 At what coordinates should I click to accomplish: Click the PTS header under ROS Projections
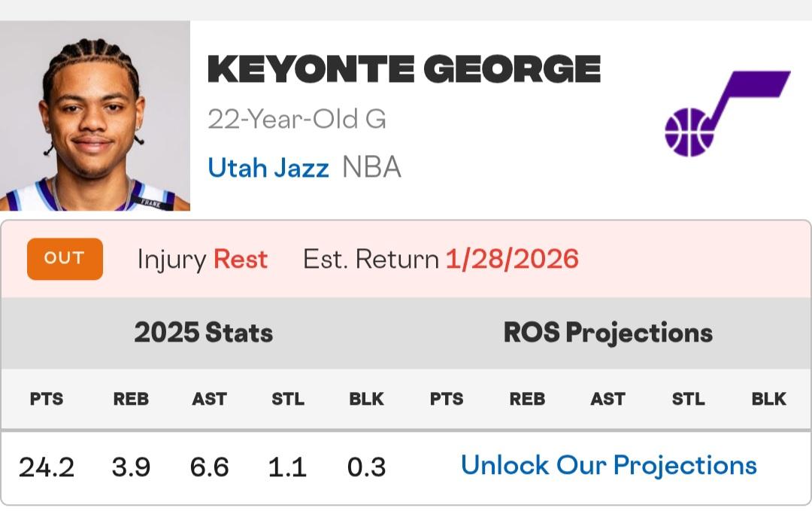tap(447, 399)
